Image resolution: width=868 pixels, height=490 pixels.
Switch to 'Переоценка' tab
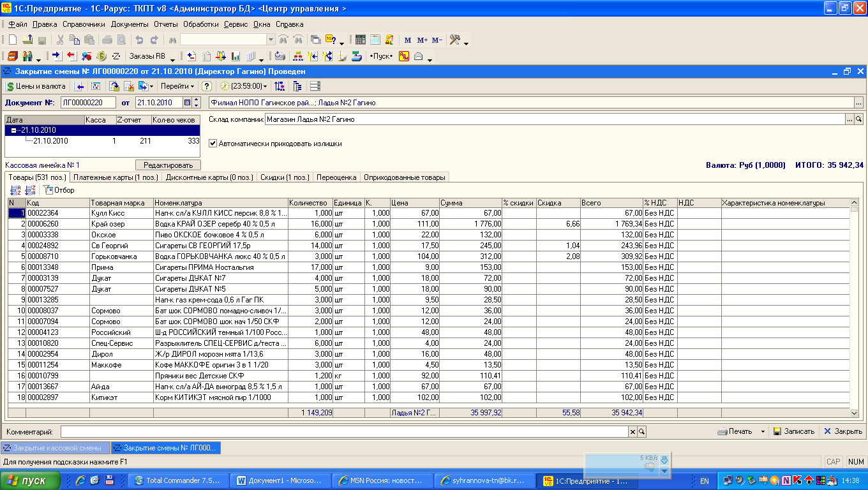coord(336,177)
